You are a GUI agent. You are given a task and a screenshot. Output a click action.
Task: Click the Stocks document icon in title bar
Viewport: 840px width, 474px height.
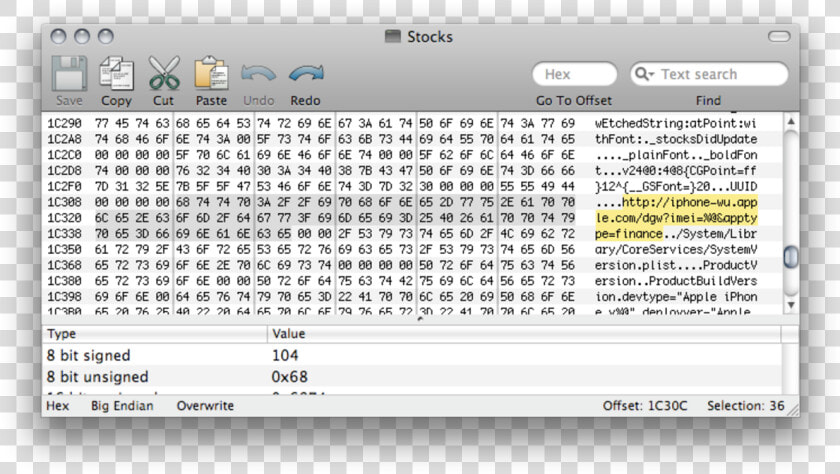point(393,36)
